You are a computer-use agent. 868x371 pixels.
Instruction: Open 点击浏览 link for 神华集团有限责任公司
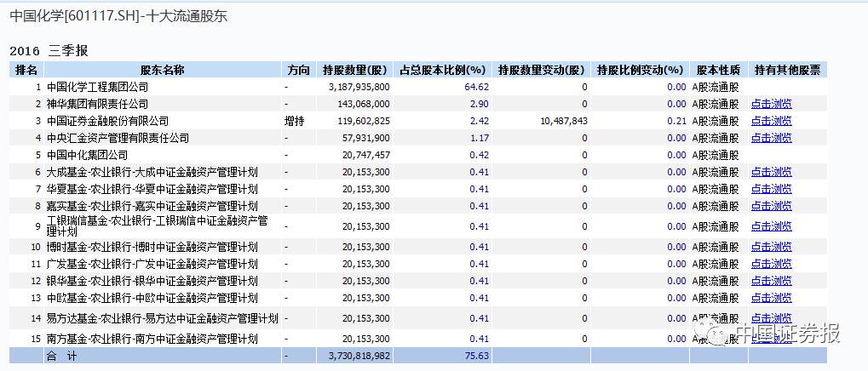[x=771, y=104]
